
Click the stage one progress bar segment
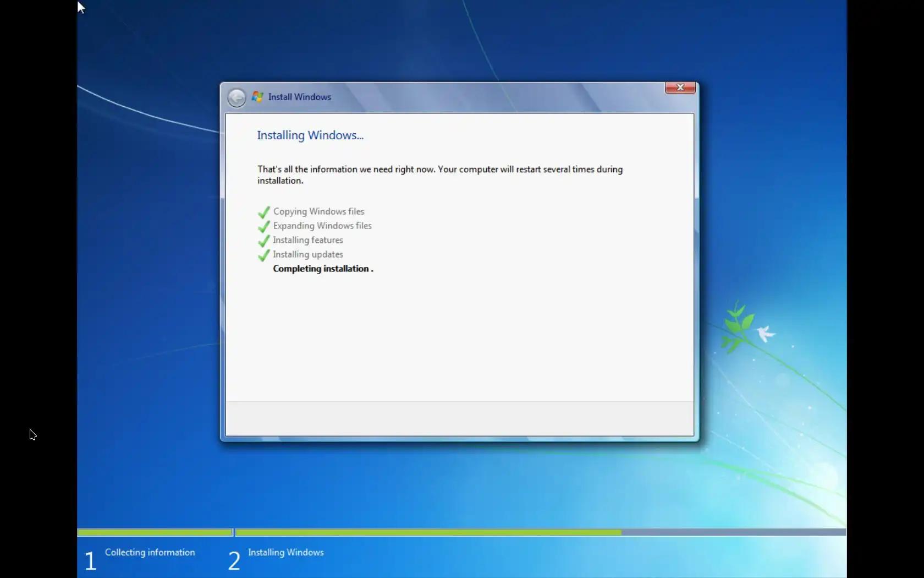pyautogui.click(x=155, y=532)
